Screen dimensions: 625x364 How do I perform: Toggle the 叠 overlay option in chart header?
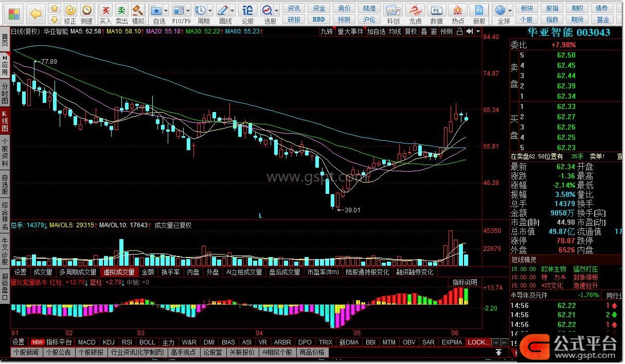click(424, 31)
